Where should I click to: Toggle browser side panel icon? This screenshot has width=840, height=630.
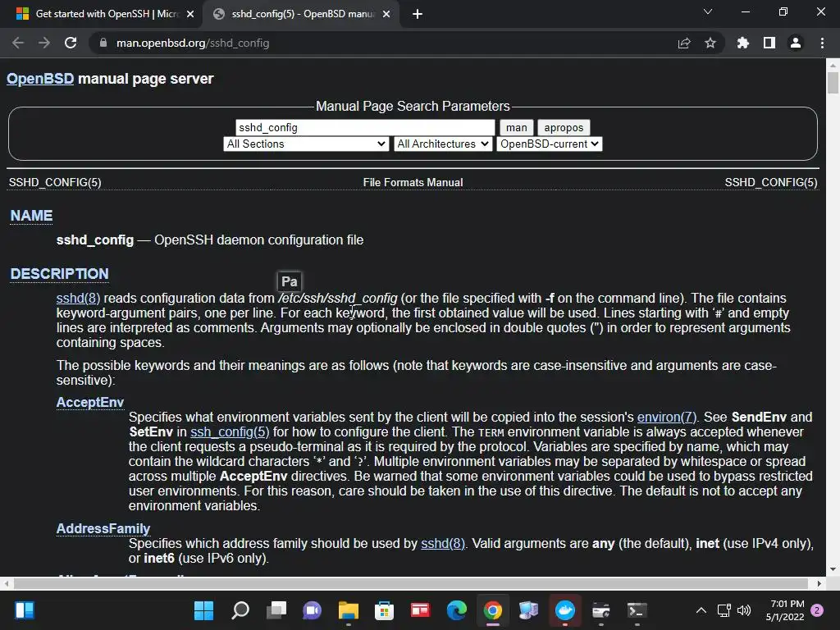click(x=769, y=43)
